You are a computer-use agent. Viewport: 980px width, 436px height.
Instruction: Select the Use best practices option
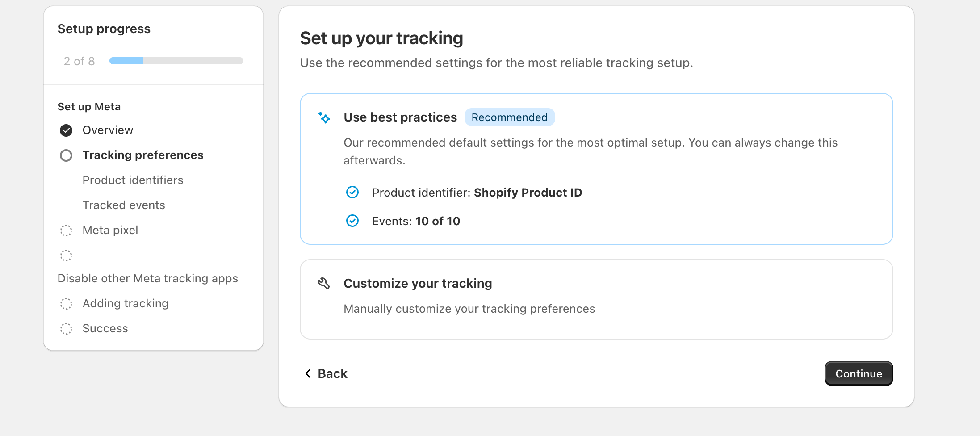point(596,168)
